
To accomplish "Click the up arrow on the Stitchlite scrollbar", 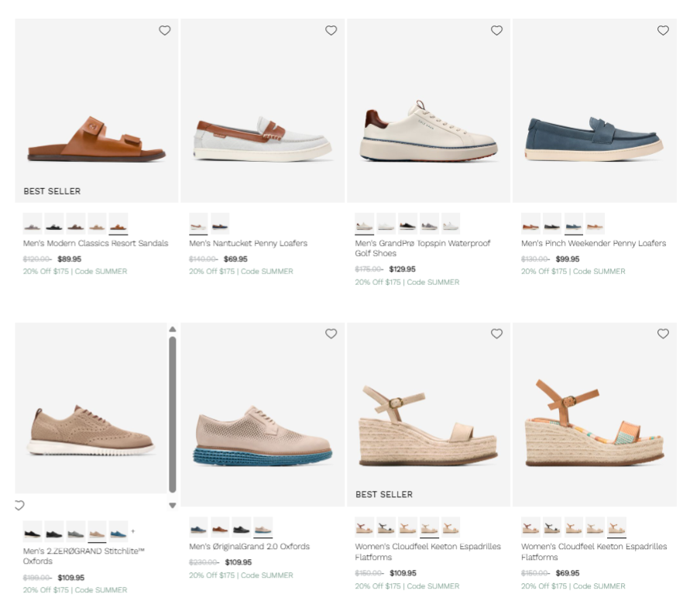I will click(172, 329).
